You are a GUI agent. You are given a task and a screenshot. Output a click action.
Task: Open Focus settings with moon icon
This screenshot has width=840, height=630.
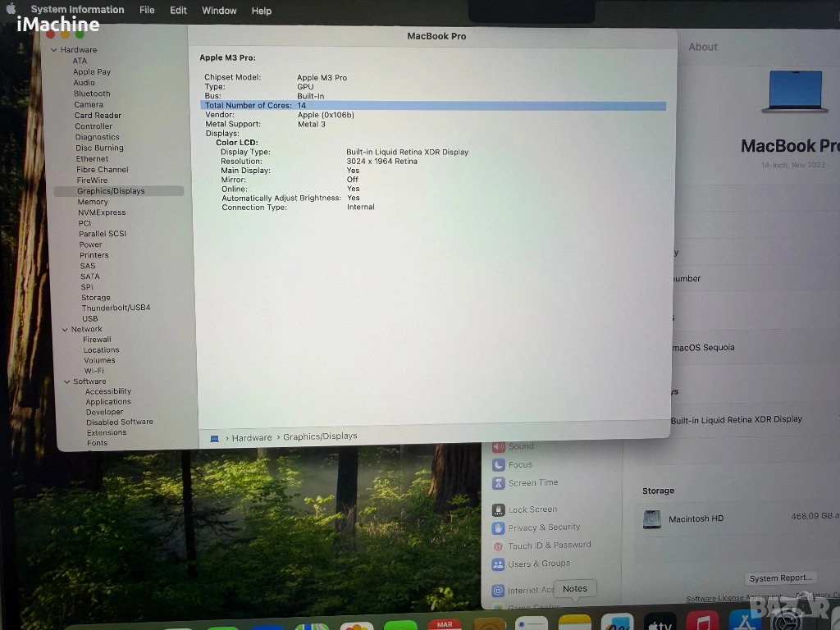coord(498,464)
